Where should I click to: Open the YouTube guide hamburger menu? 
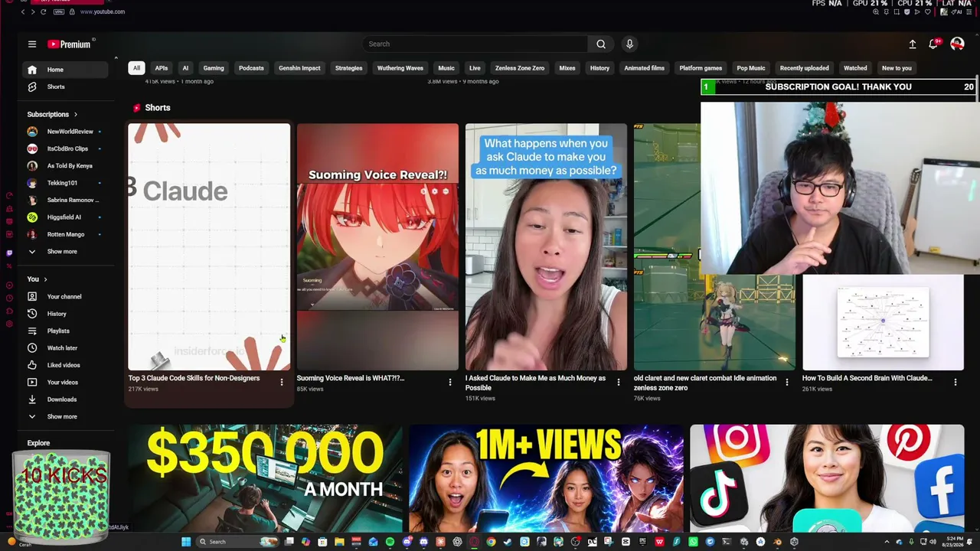point(32,44)
